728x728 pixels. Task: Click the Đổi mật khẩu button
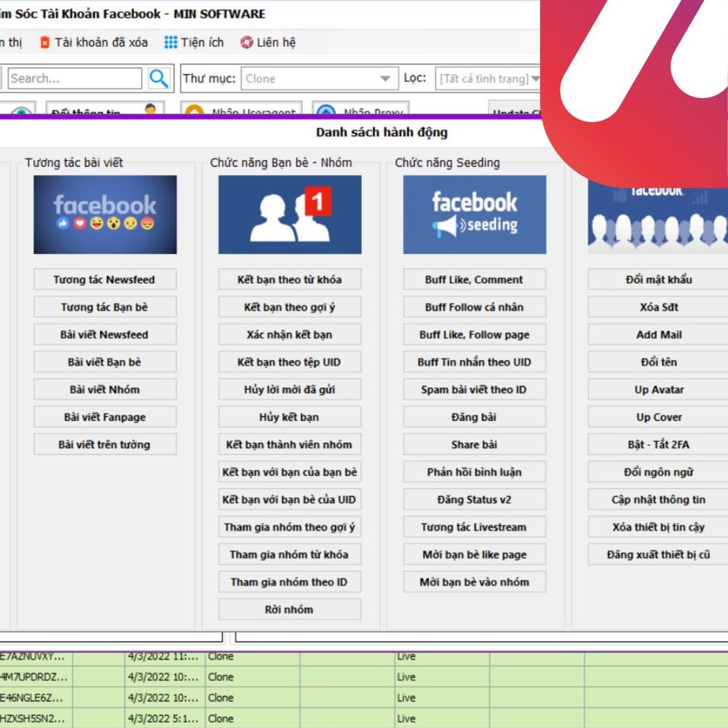[x=658, y=280]
